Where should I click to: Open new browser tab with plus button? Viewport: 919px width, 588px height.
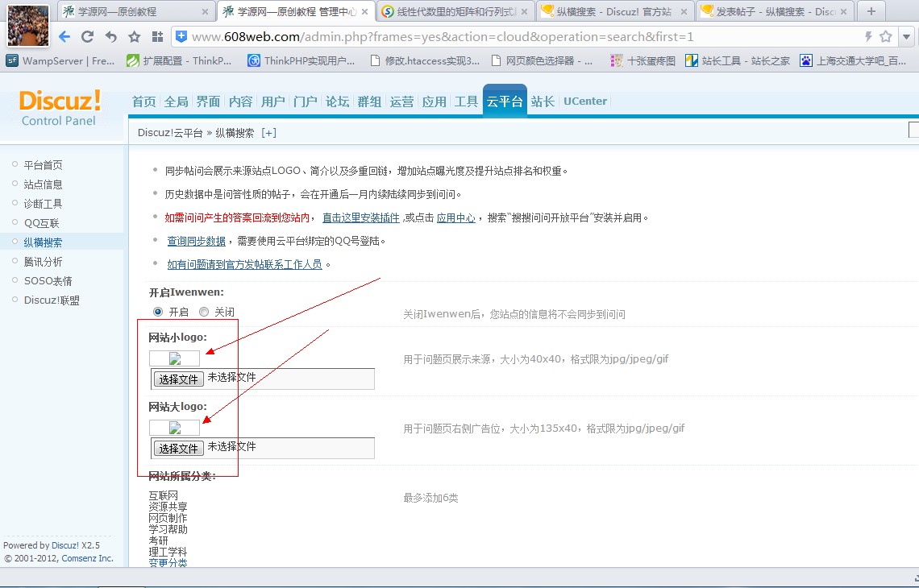tap(871, 11)
